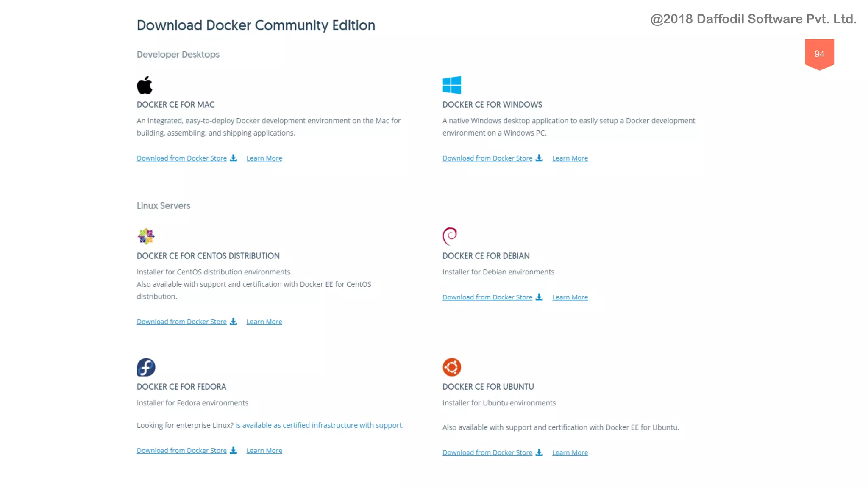Open Learn More for Docker CE Debian
Viewport: 868px width, 488px height.
pyautogui.click(x=570, y=297)
